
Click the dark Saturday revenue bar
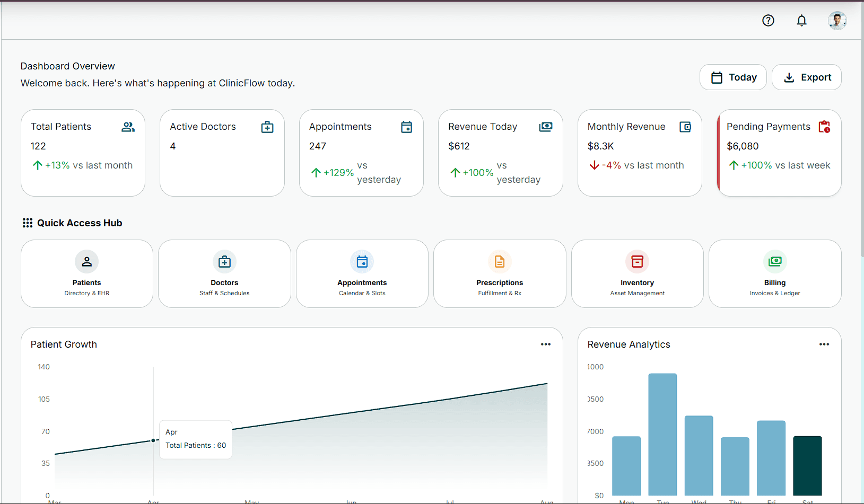807,466
